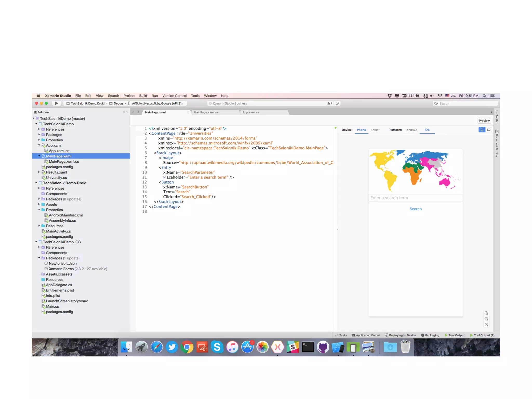
Task: Click the warnings indicator in status bar
Action: [x=330, y=103]
